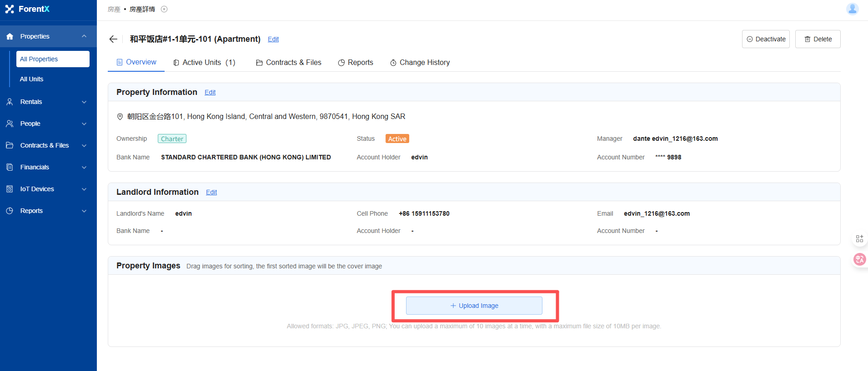
Task: Switch to the Active Units tab
Action: pos(204,63)
